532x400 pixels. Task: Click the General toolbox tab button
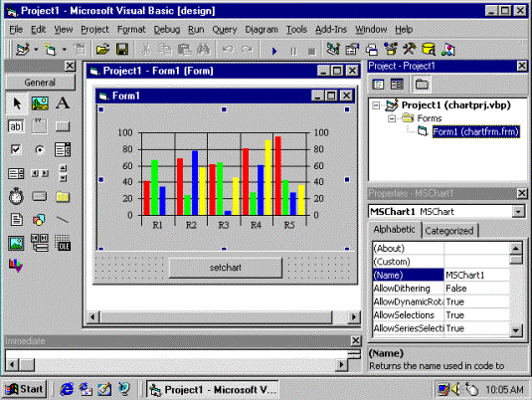[40, 83]
